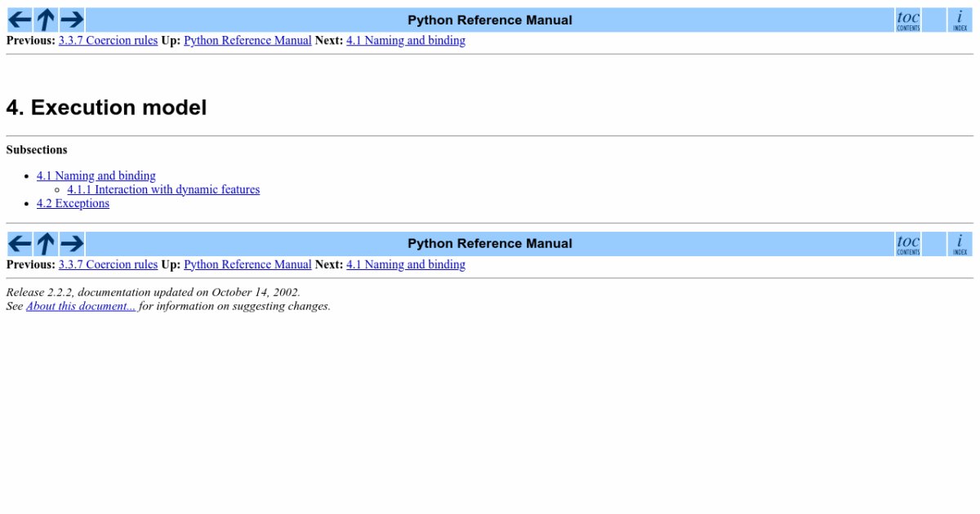980x514 pixels.
Task: Open the bottom toc Contents icon
Action: click(x=908, y=244)
